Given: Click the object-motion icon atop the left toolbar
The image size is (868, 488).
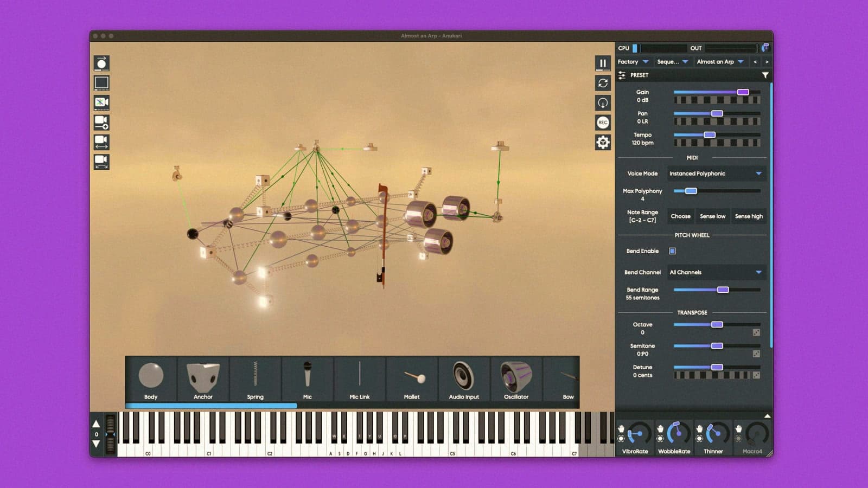Looking at the screenshot, I should (x=101, y=63).
